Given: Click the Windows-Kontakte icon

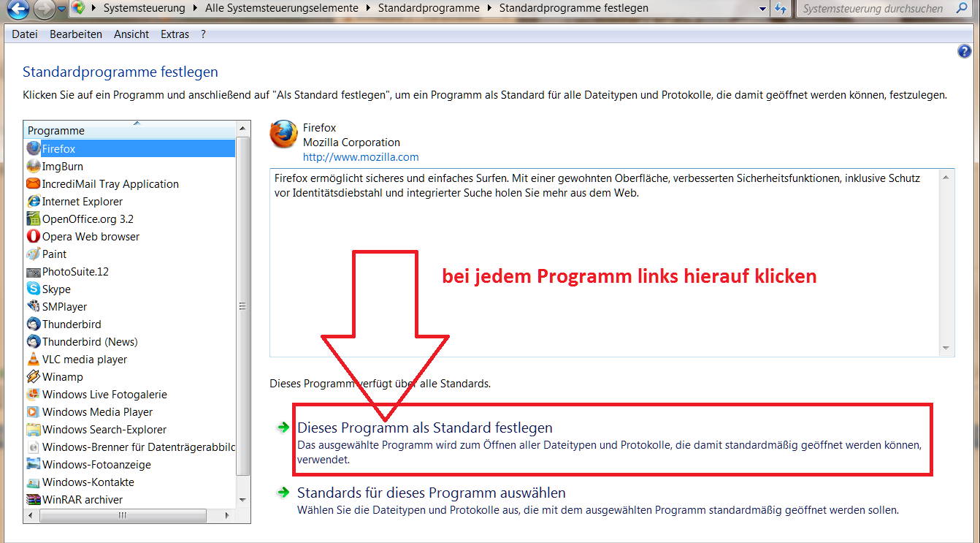Looking at the screenshot, I should coord(34,482).
